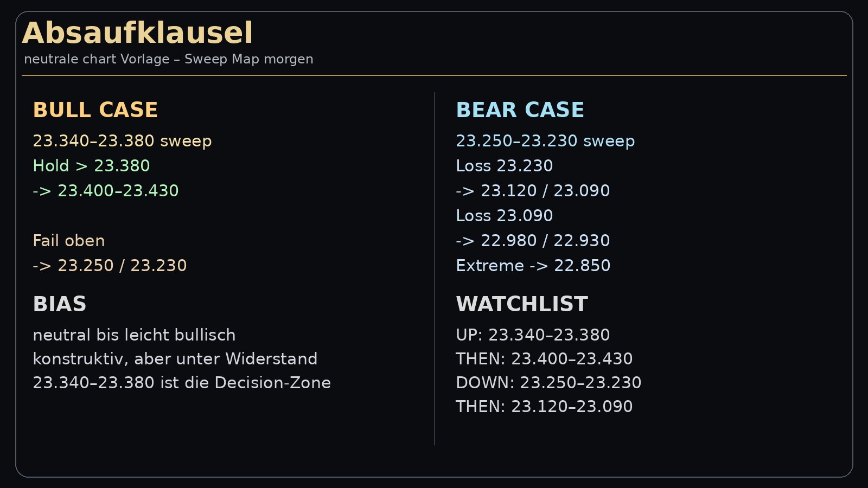Screen dimensions: 868x488
Task: Select the -> 23.250 / 23.230 fail target
Action: [110, 266]
